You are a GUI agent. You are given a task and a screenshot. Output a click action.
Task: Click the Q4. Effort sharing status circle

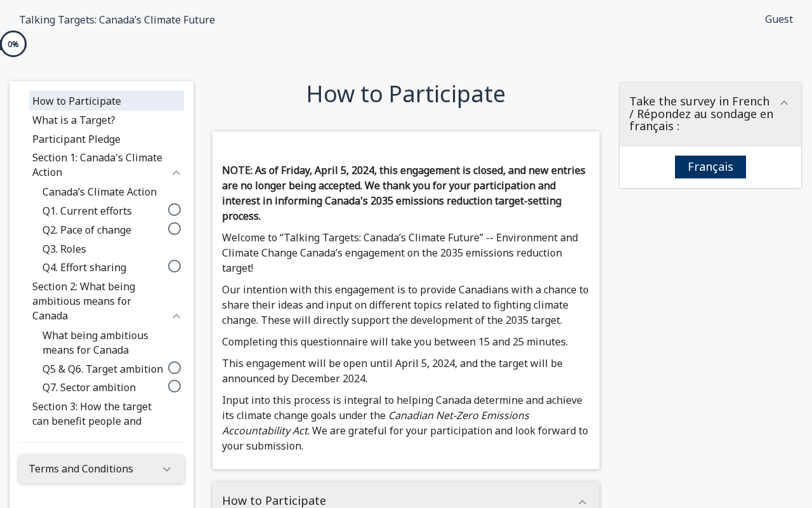(x=174, y=266)
